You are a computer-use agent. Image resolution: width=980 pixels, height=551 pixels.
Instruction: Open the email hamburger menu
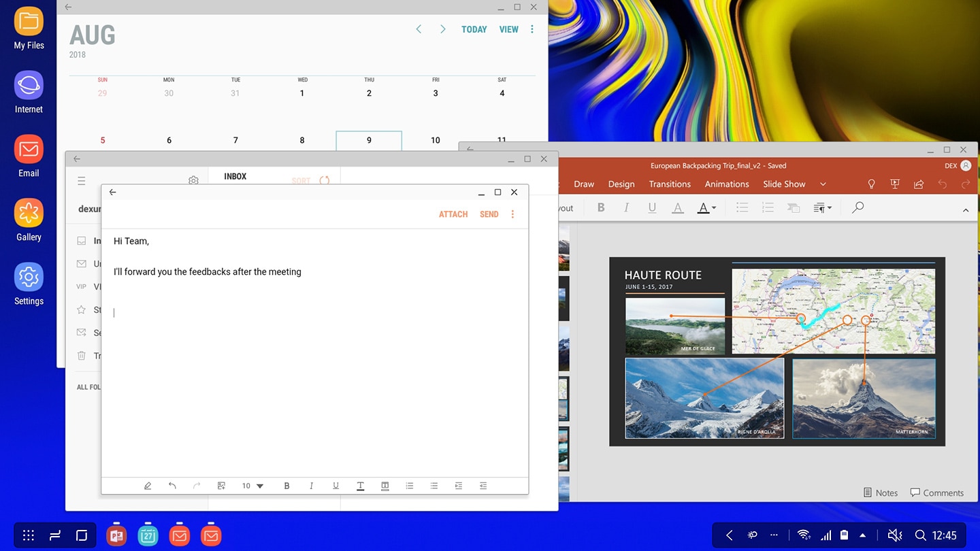pyautogui.click(x=82, y=181)
